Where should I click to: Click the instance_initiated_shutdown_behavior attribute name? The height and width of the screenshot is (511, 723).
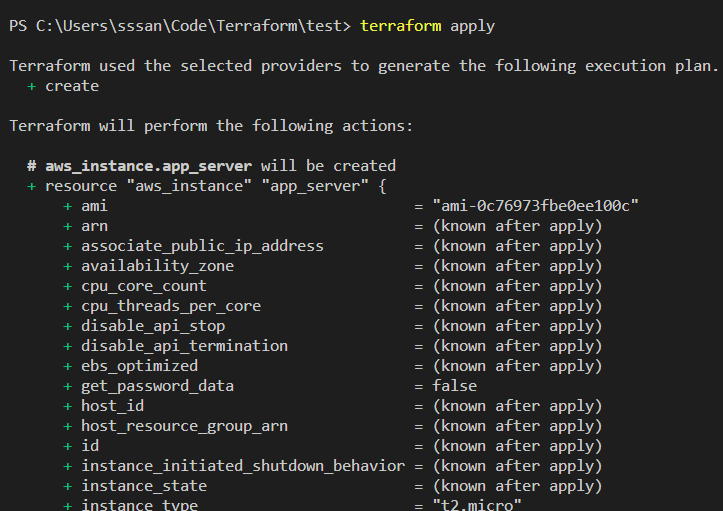(243, 466)
